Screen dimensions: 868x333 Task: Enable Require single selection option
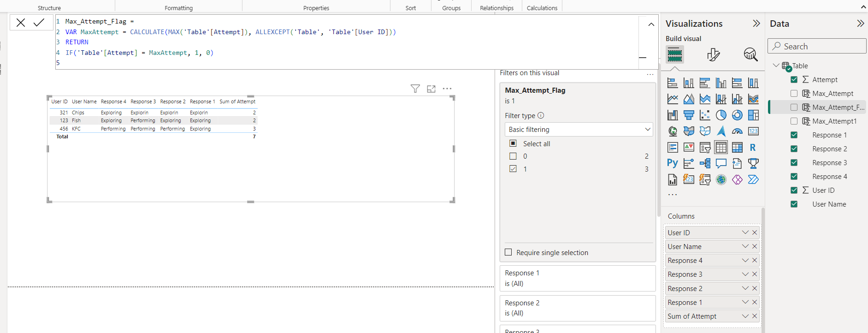(508, 252)
